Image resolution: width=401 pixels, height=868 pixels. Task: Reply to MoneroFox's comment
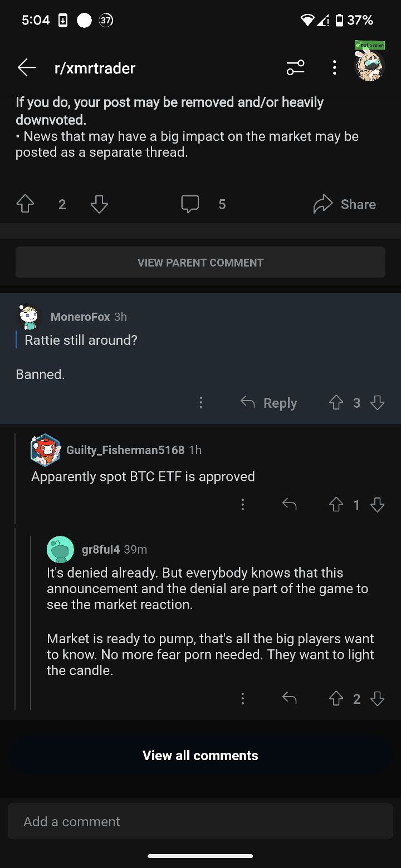tap(269, 403)
